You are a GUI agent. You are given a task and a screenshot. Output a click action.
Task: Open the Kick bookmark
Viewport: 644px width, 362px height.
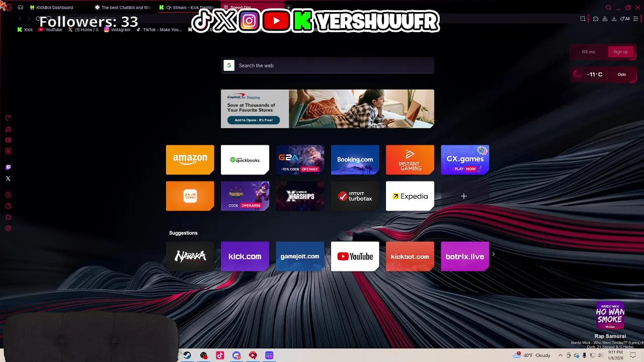point(25,30)
